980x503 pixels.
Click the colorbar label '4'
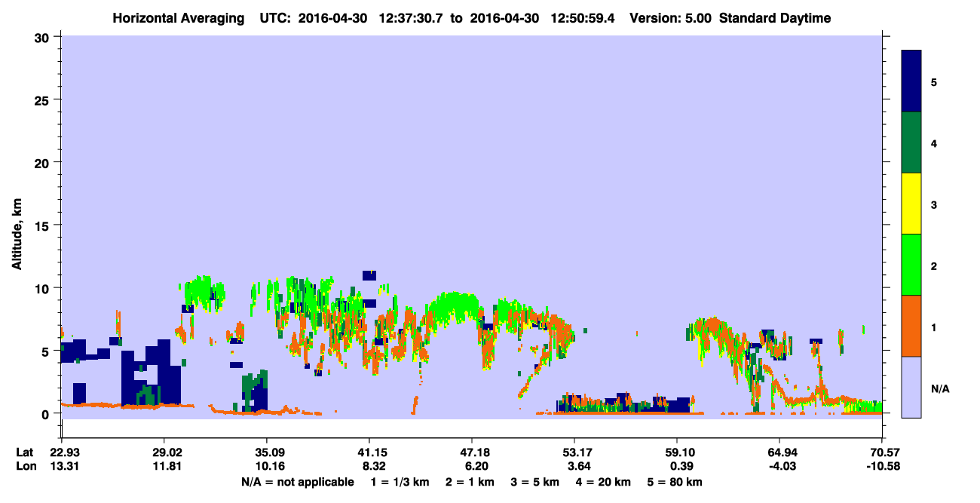pyautogui.click(x=933, y=143)
